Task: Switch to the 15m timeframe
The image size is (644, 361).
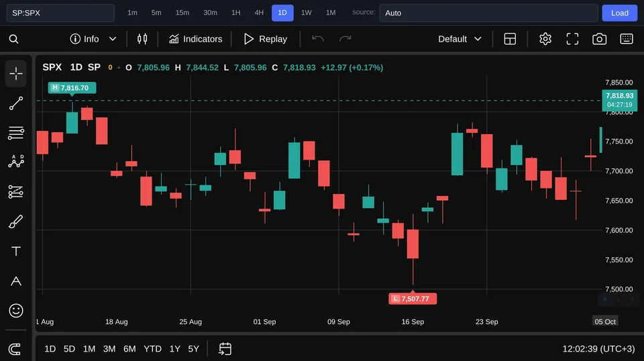Action: [x=182, y=13]
